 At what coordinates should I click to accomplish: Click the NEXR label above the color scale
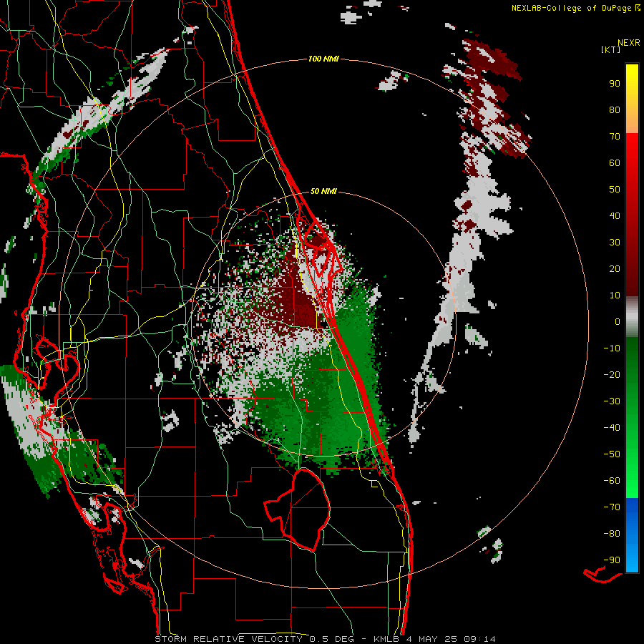click(628, 42)
